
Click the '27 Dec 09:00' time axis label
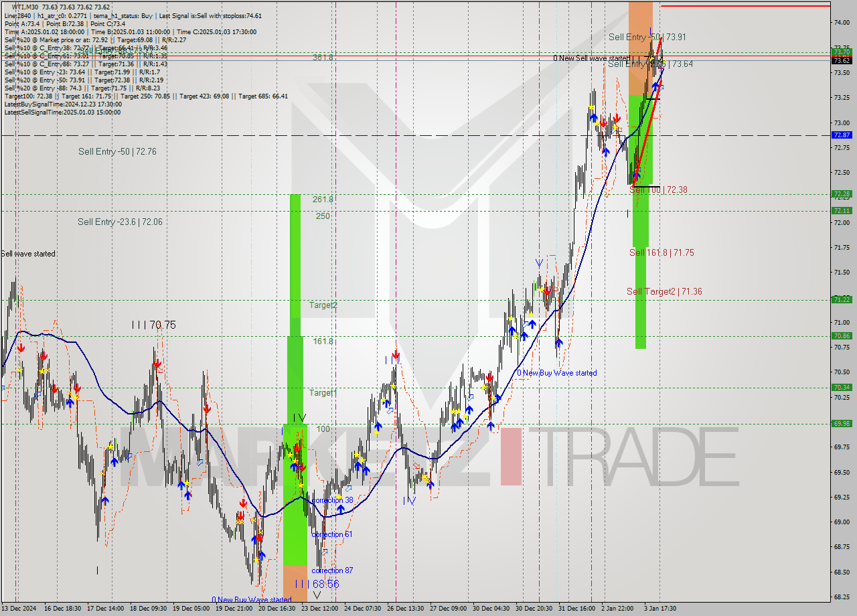click(x=449, y=609)
